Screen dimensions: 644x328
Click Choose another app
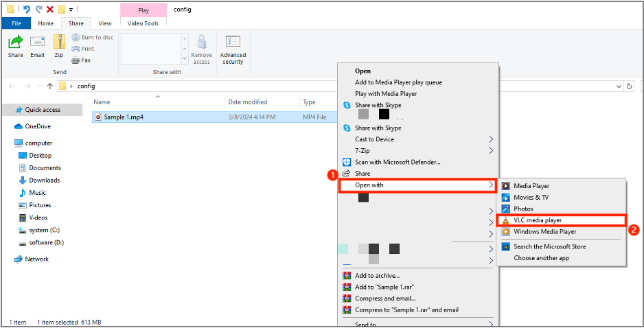pyautogui.click(x=541, y=258)
